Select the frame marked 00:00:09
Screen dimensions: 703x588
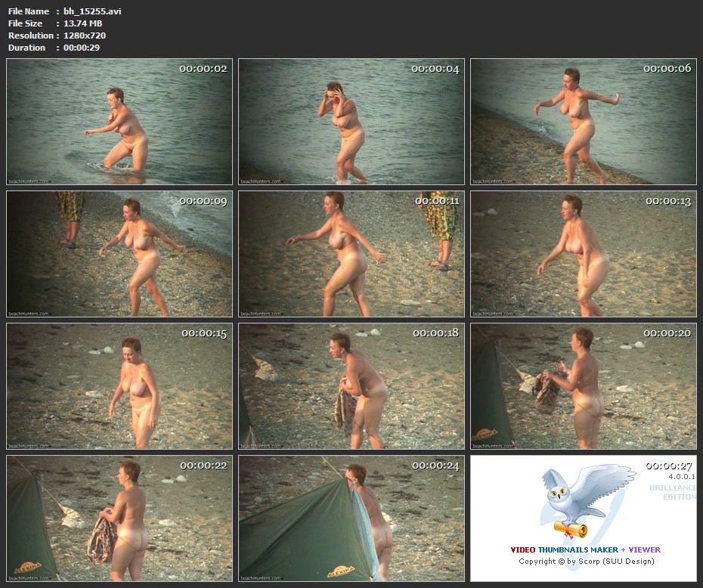[x=119, y=254]
